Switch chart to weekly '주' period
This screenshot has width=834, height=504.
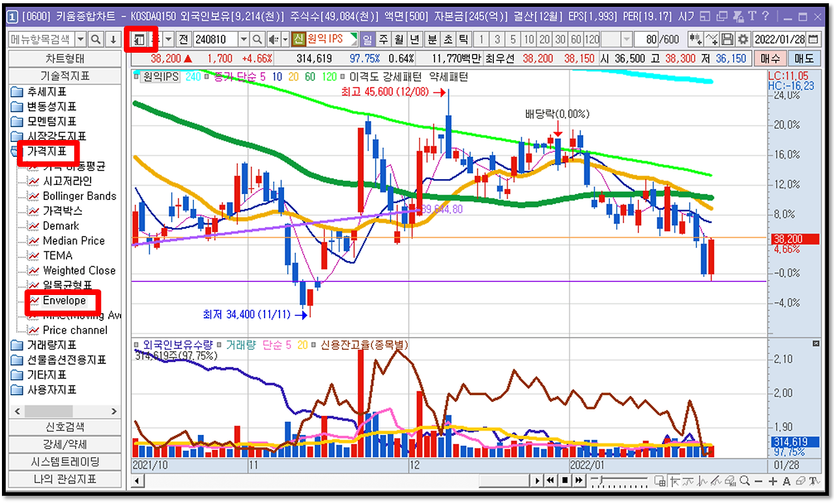(x=383, y=40)
